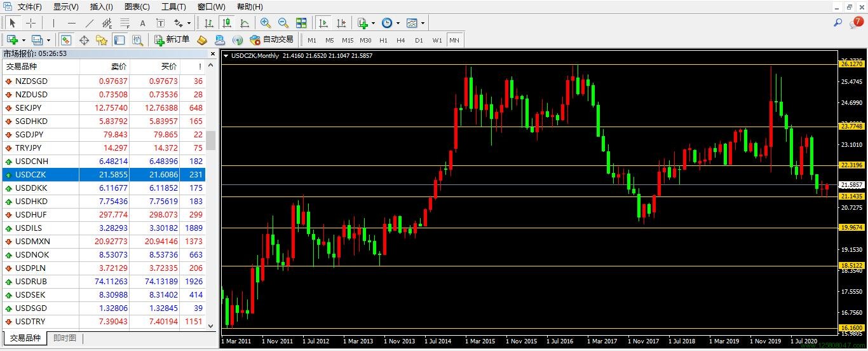The width and height of the screenshot is (868, 351).
Task: Click the cloud virtual hosting icon
Action: coord(220,40)
